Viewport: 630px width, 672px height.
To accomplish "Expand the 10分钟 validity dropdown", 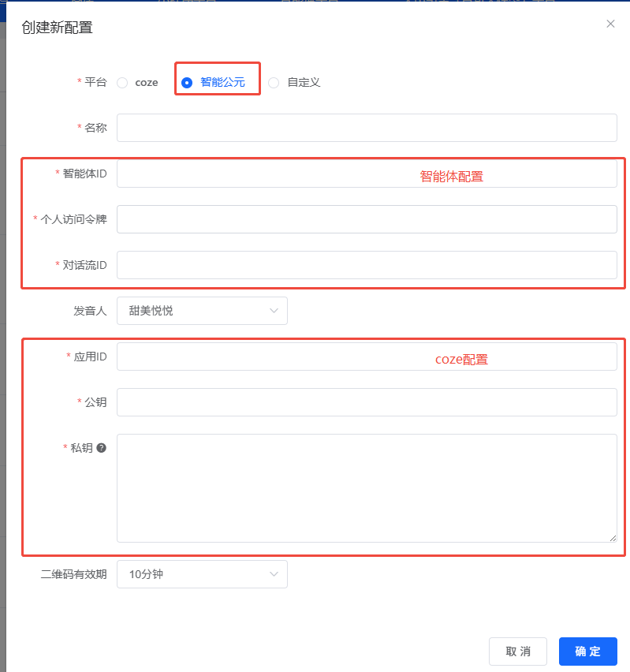I will [x=201, y=574].
